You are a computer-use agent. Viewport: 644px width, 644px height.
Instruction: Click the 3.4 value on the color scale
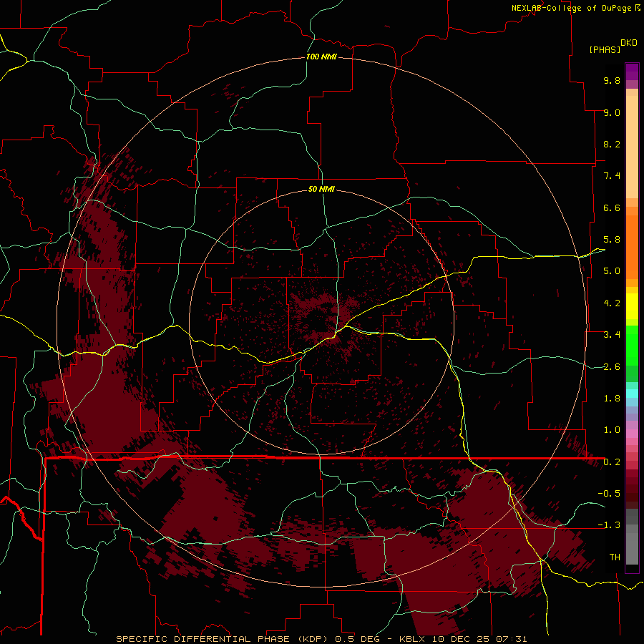pyautogui.click(x=612, y=335)
